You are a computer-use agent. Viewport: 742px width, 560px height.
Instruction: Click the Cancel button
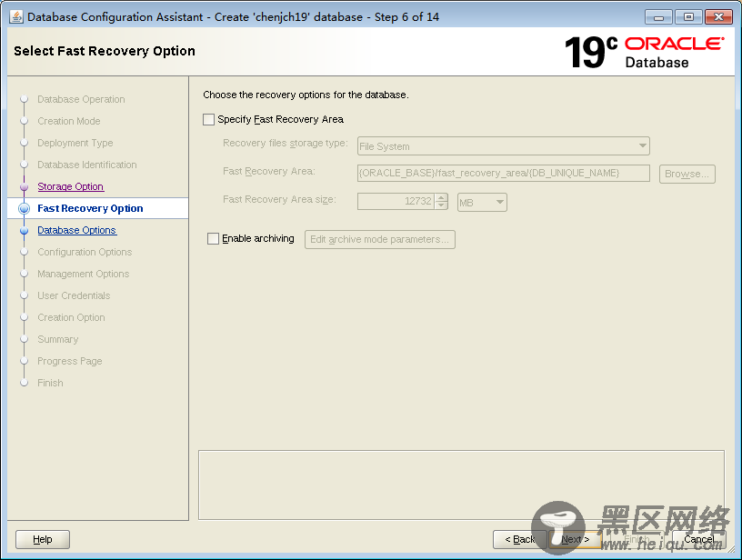(699, 539)
